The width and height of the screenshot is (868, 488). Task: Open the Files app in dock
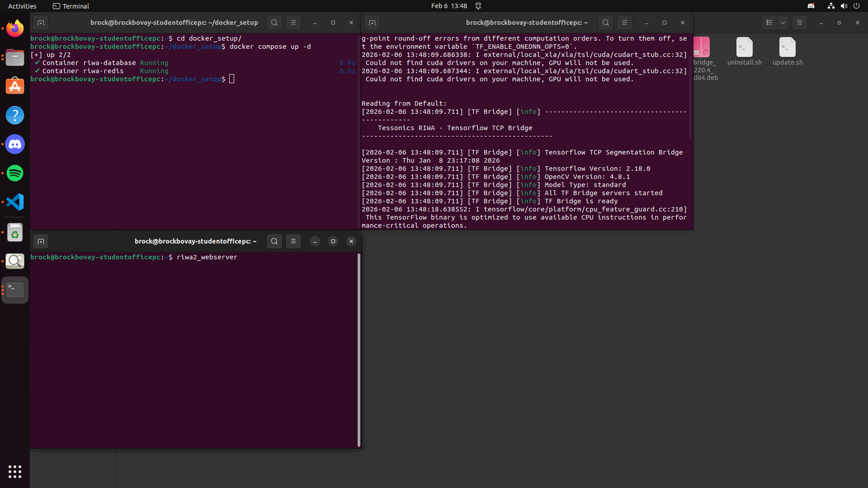pyautogui.click(x=15, y=57)
